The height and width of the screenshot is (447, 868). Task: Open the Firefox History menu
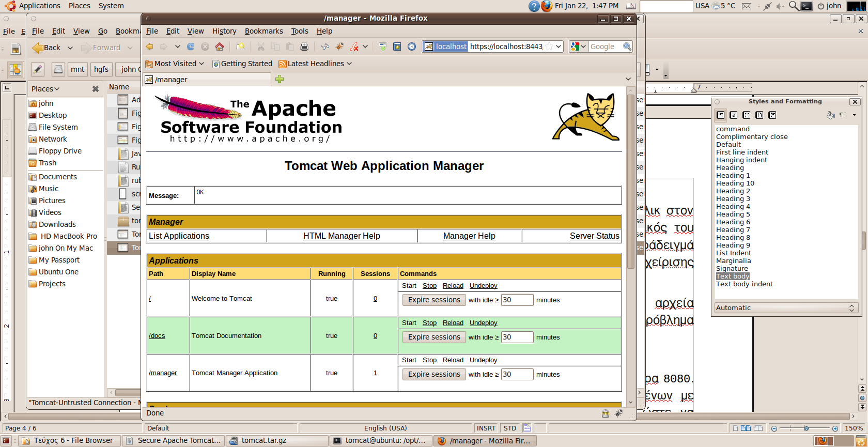pyautogui.click(x=224, y=31)
